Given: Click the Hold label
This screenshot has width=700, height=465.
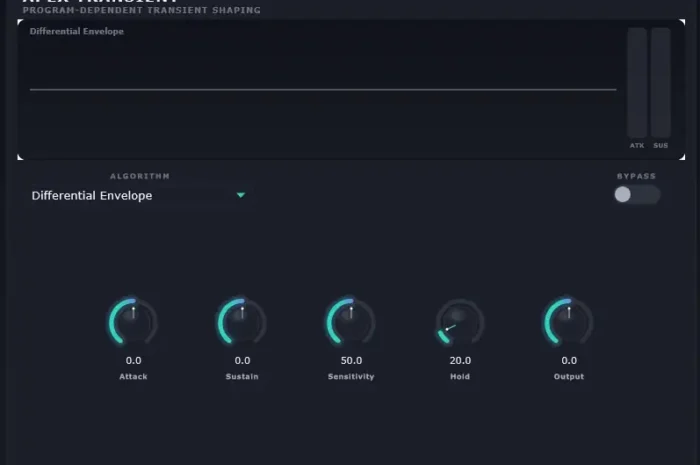Looking at the screenshot, I should click(460, 377).
